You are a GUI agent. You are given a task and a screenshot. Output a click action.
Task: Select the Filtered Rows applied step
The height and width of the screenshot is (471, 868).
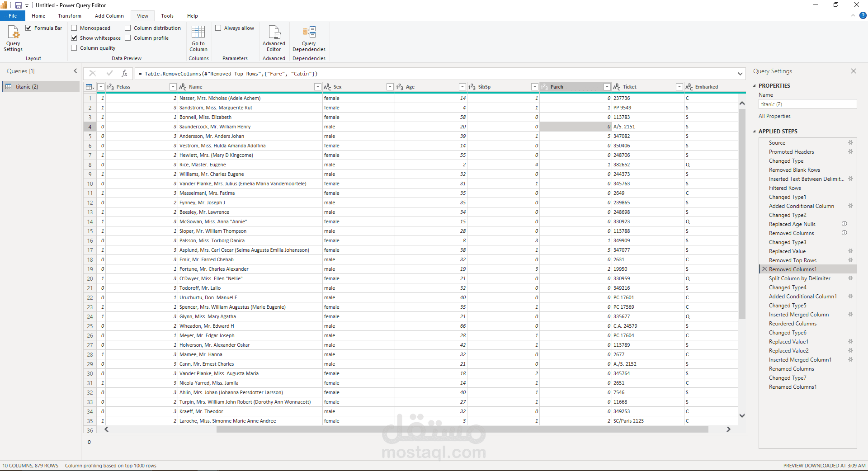click(785, 188)
